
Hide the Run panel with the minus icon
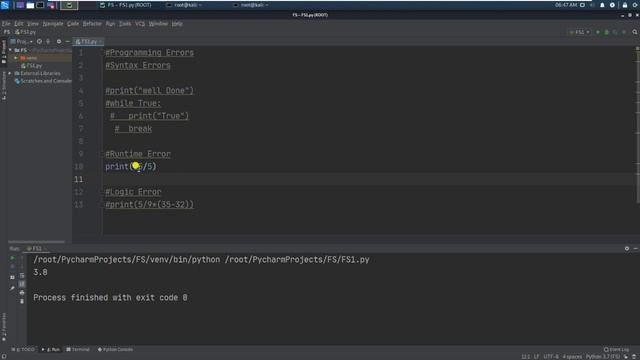(636, 249)
